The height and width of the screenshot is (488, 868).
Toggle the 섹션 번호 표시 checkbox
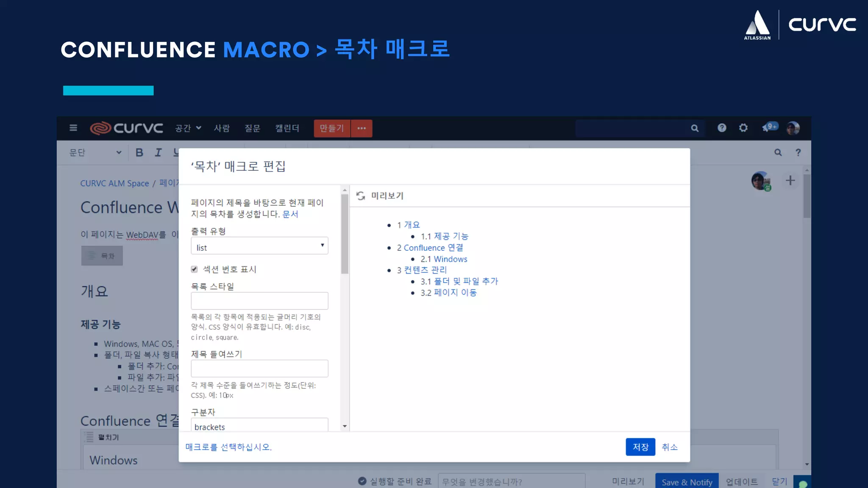pyautogui.click(x=194, y=269)
